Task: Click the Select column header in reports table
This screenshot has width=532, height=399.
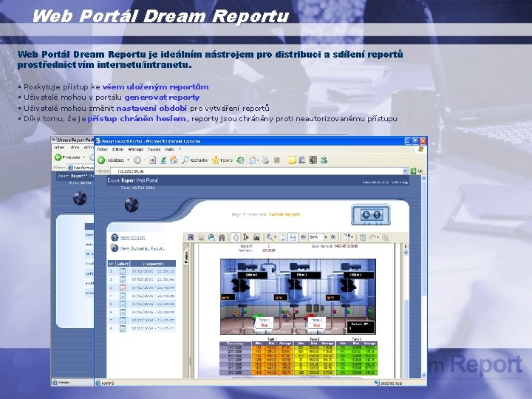Action: click(x=123, y=263)
